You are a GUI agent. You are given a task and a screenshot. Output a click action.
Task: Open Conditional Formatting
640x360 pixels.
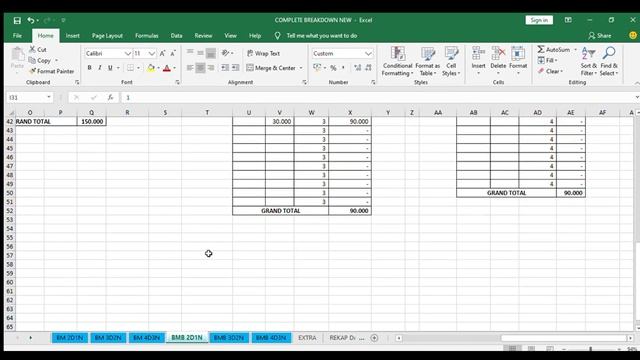[x=398, y=61]
